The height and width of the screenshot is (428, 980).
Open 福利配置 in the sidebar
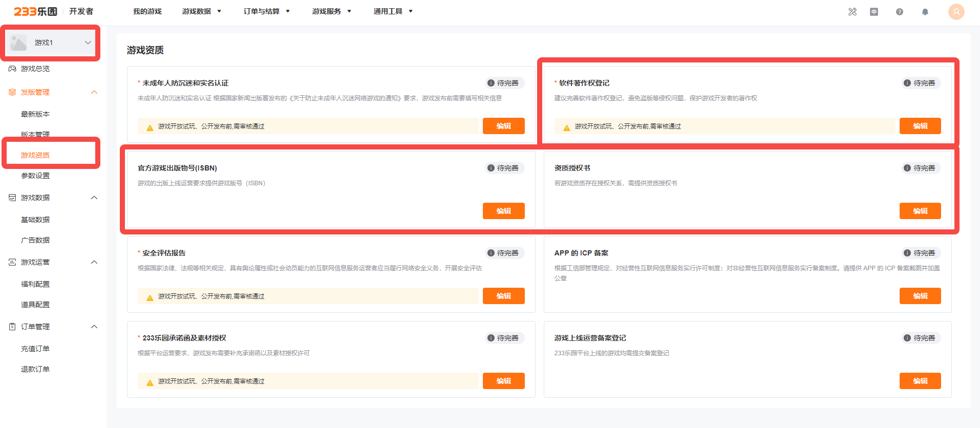point(35,284)
